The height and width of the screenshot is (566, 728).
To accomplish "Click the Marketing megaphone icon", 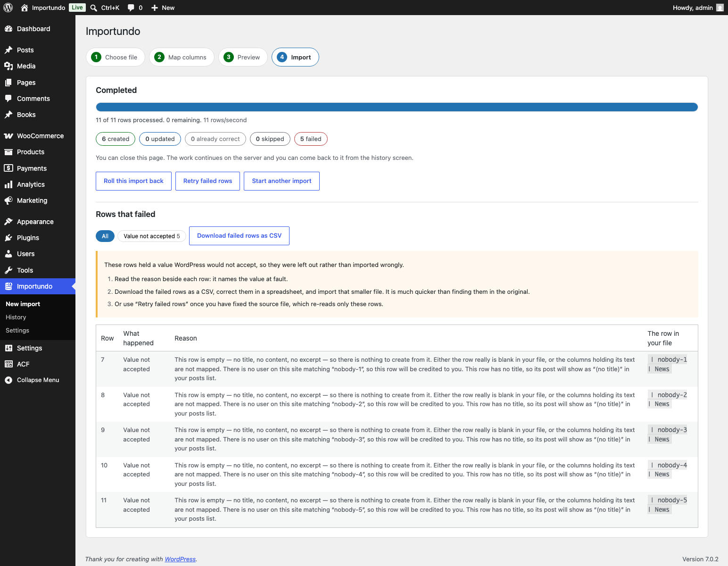I will point(8,200).
